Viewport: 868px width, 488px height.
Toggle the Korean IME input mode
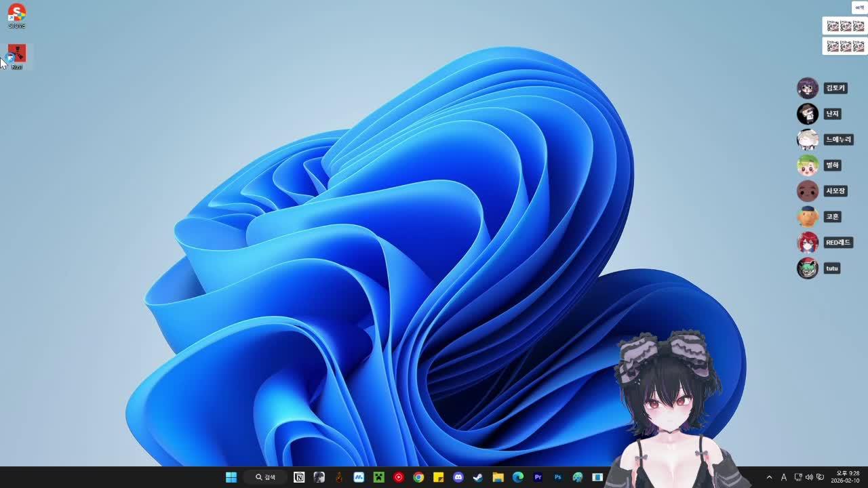[783, 476]
